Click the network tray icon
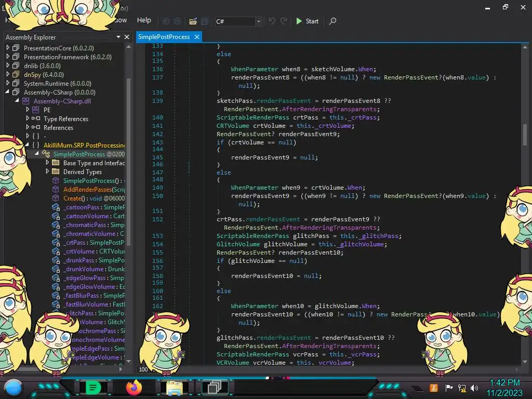 462,388
